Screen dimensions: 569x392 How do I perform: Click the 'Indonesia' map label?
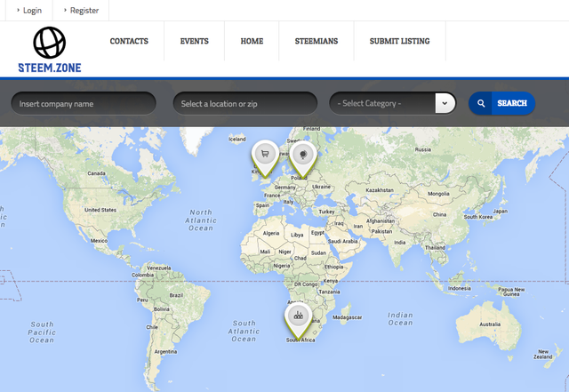coord(460,288)
